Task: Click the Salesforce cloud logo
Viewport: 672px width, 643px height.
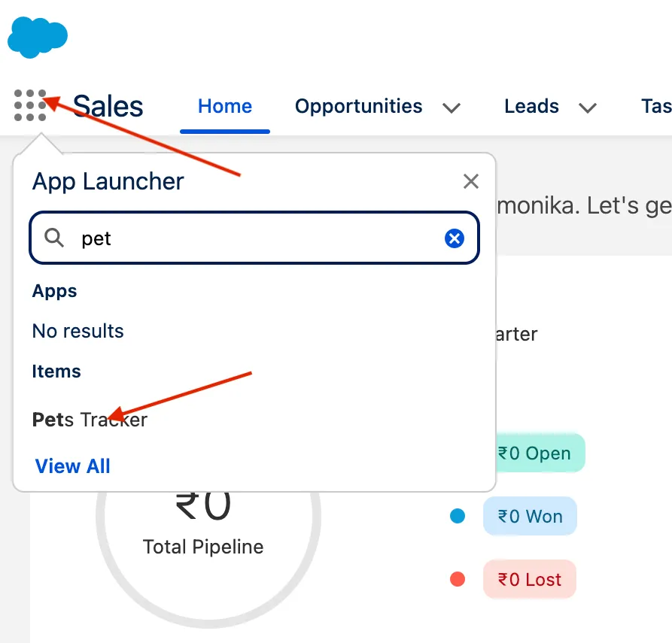Action: coord(38,36)
